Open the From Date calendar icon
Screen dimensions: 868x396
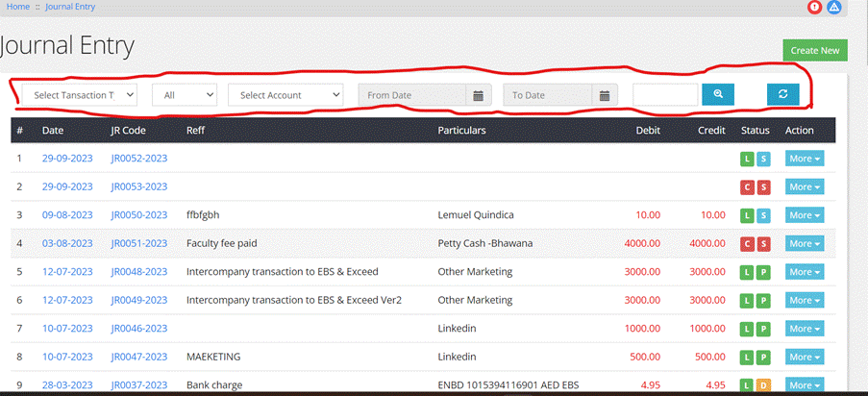479,95
